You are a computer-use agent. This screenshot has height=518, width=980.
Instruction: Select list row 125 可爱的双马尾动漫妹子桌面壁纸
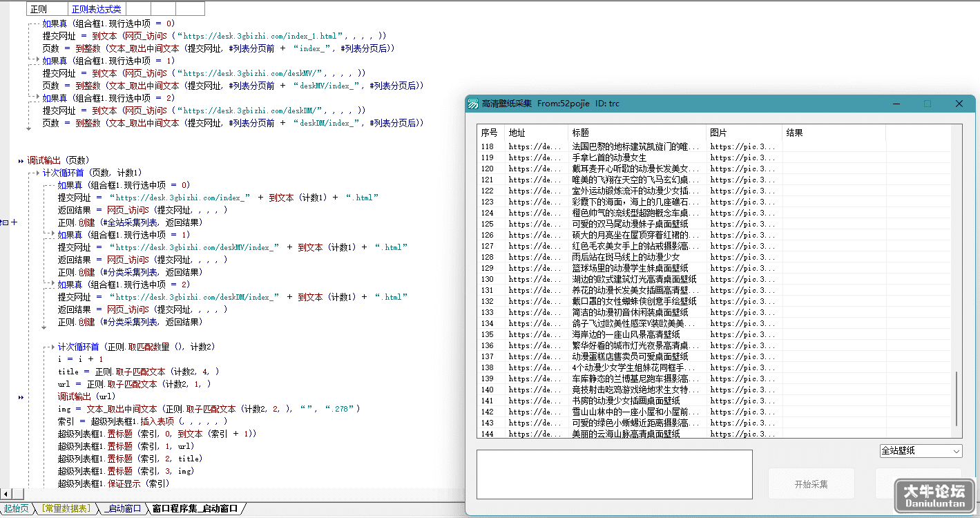715,224
